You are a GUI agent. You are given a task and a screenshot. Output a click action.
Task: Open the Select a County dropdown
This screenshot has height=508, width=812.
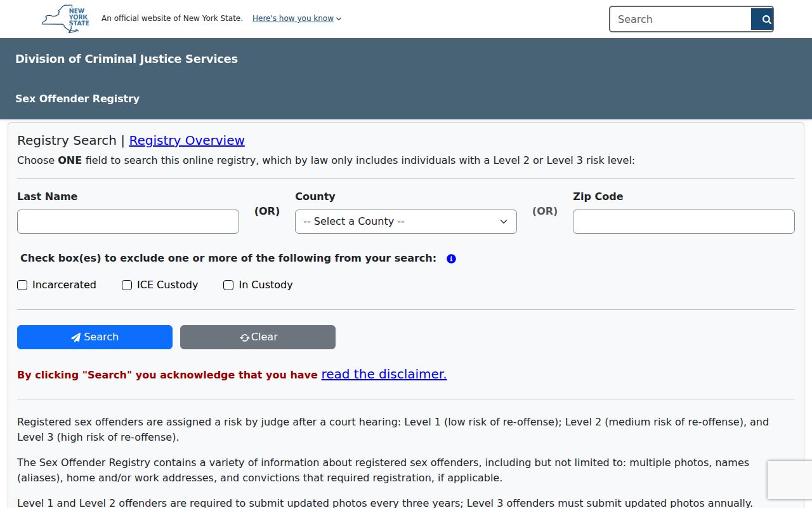[406, 222]
